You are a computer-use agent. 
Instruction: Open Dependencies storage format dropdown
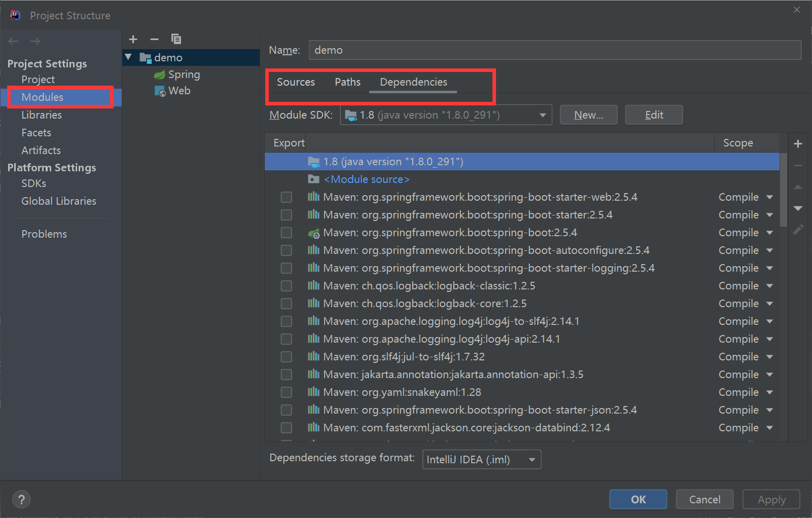(x=482, y=460)
